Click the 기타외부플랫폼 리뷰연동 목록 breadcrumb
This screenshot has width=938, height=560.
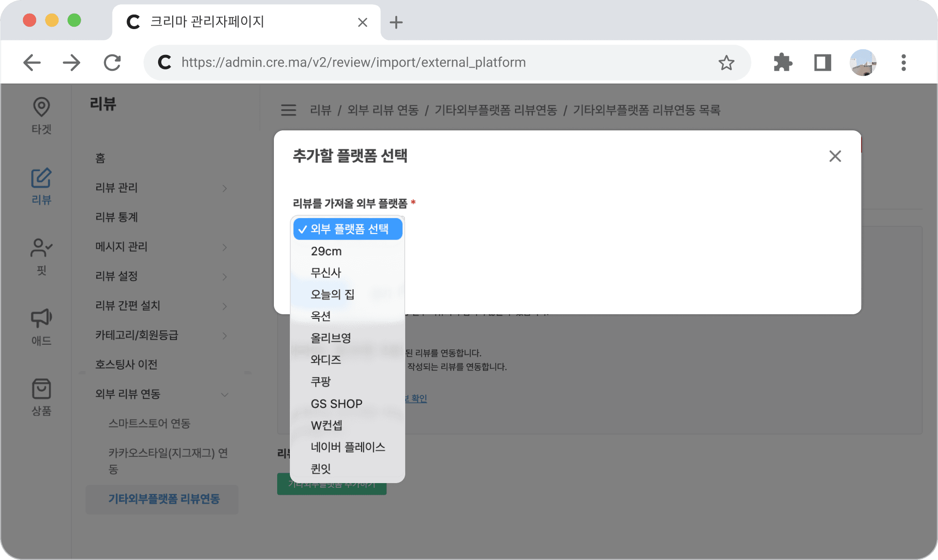click(647, 110)
